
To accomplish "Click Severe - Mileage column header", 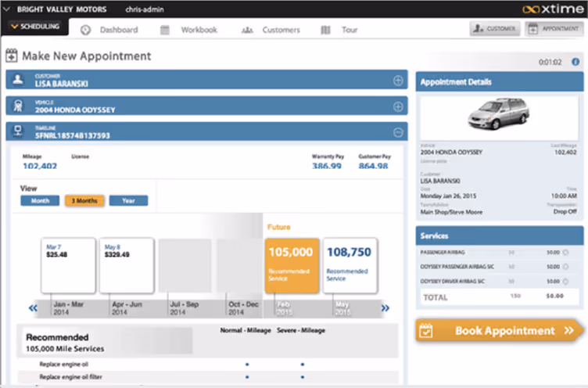I will coord(301,330).
